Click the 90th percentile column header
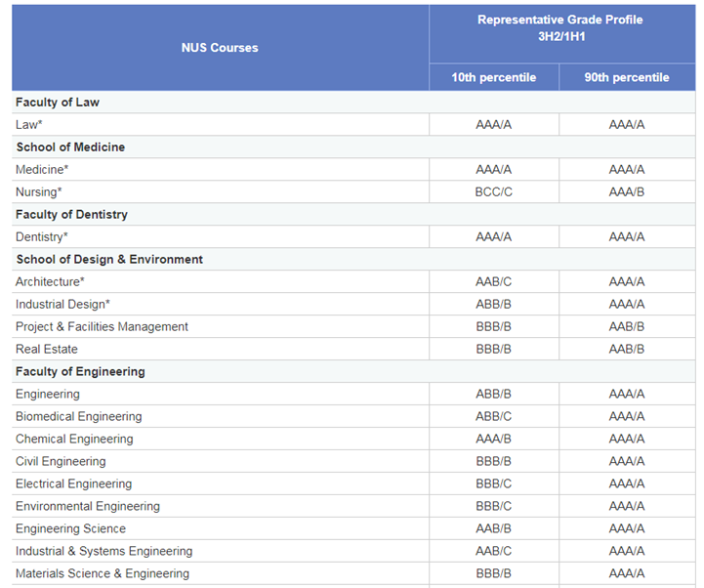Image resolution: width=704 pixels, height=588 pixels. tap(627, 77)
